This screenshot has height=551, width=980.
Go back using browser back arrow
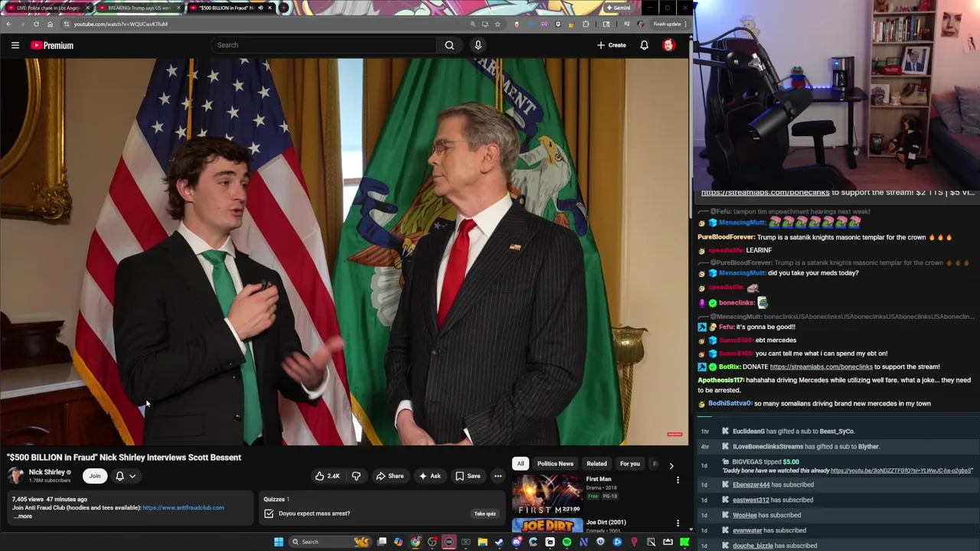coord(8,24)
